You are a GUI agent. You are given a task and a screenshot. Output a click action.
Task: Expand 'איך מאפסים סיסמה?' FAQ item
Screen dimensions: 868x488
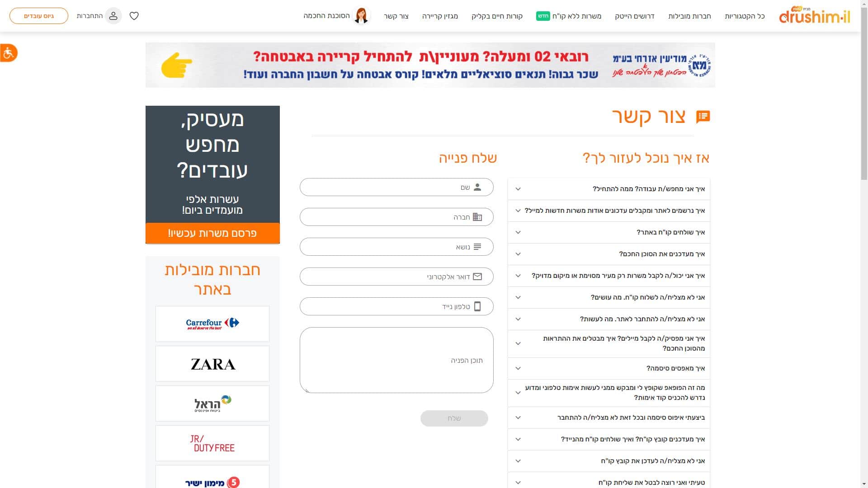click(609, 368)
